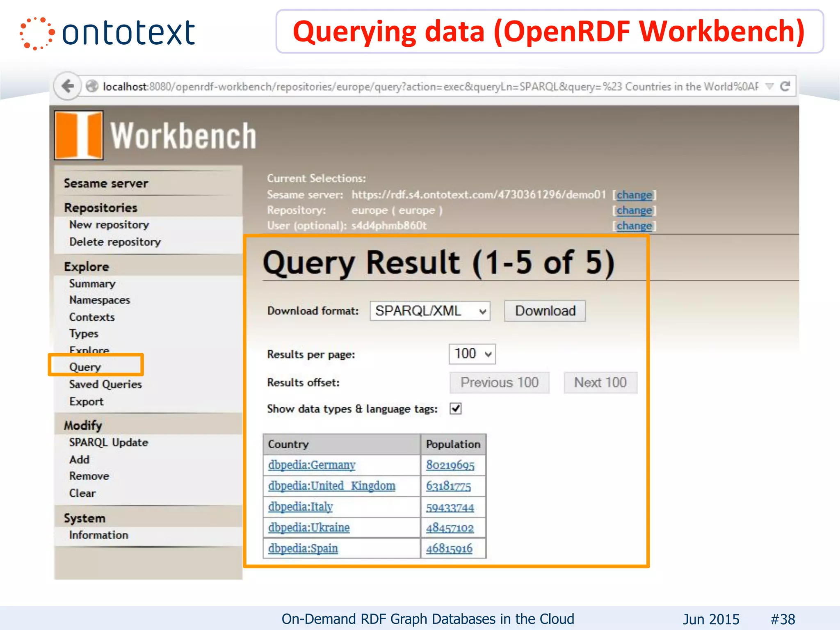
Task: Click change link for Repository
Action: (634, 210)
